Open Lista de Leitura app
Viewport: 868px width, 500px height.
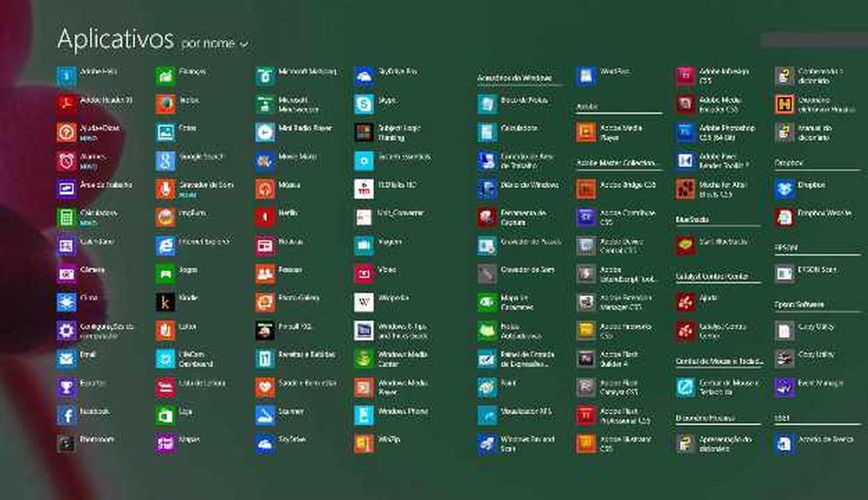[191, 387]
